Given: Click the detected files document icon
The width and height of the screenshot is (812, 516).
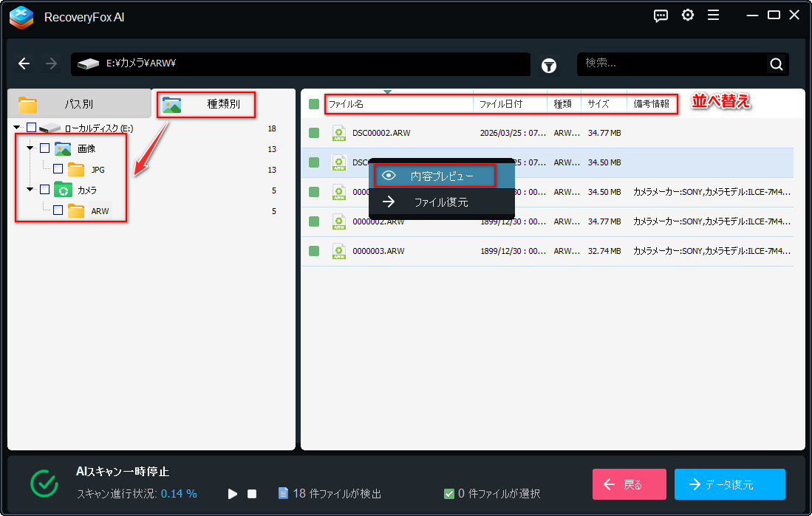Looking at the screenshot, I should 283,493.
